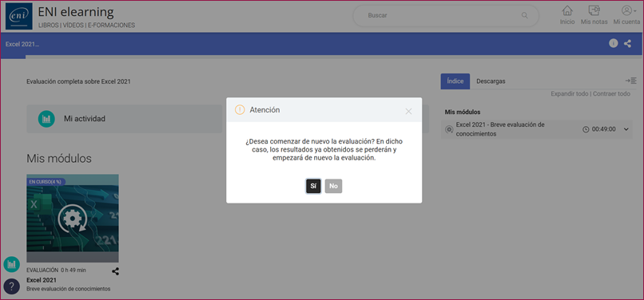Click the ENI logo
The height and width of the screenshot is (300, 644).
[19, 16]
